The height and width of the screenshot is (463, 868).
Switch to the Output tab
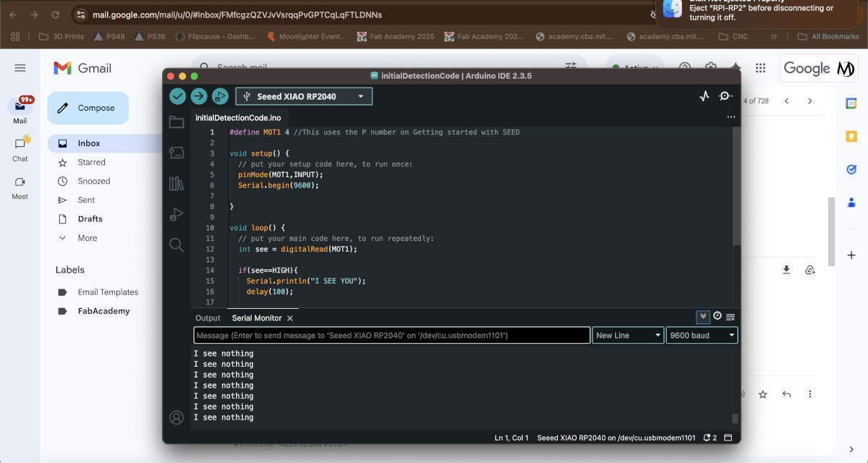208,318
